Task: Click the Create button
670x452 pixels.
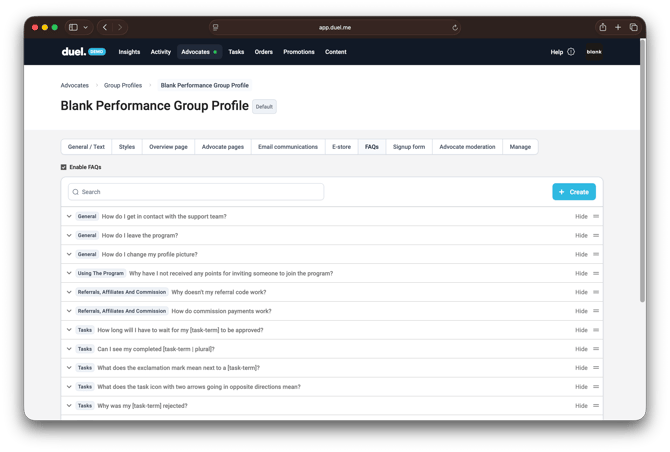Action: pyautogui.click(x=574, y=191)
